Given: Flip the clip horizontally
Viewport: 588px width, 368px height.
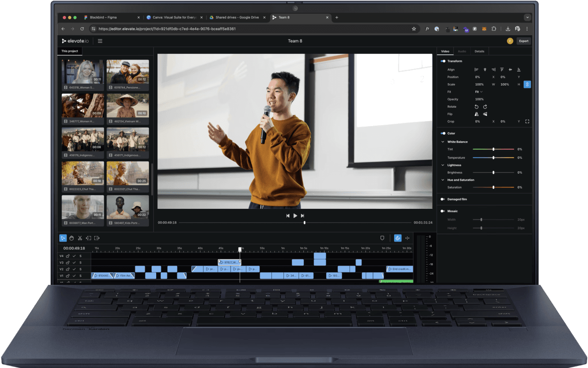Looking at the screenshot, I should [x=476, y=114].
